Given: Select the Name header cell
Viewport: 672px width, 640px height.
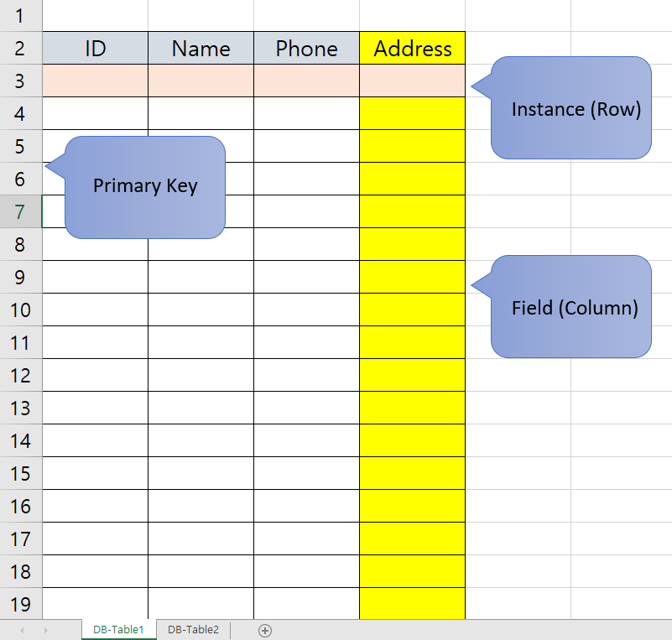Looking at the screenshot, I should click(201, 49).
